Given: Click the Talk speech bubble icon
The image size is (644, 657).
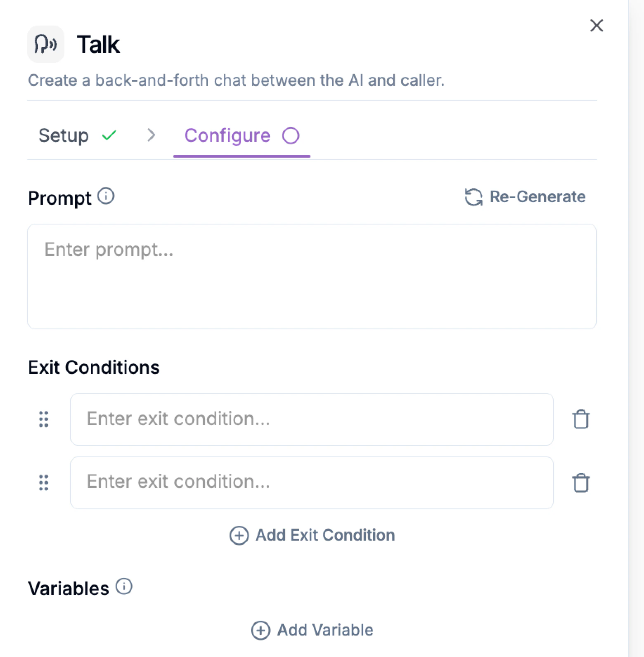Looking at the screenshot, I should 45,44.
